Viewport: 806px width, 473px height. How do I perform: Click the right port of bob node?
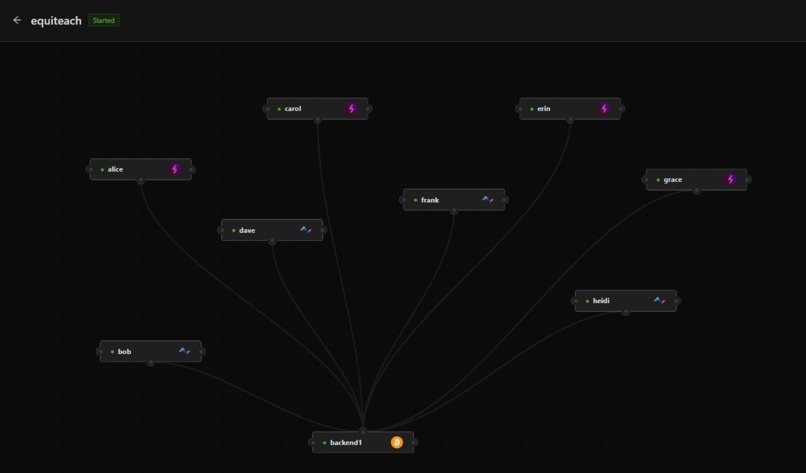click(x=202, y=352)
